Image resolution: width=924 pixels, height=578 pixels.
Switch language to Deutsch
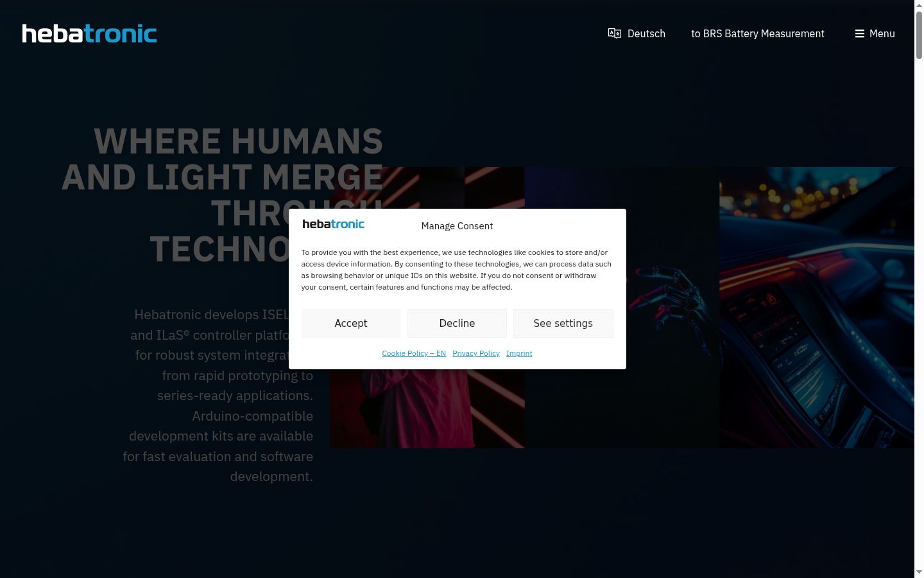coord(646,33)
